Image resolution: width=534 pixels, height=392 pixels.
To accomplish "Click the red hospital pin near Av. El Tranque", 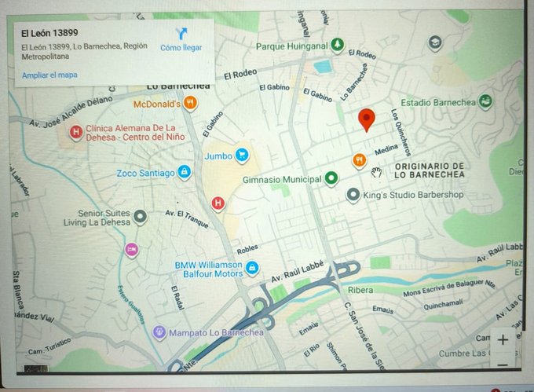I will pyautogui.click(x=218, y=203).
